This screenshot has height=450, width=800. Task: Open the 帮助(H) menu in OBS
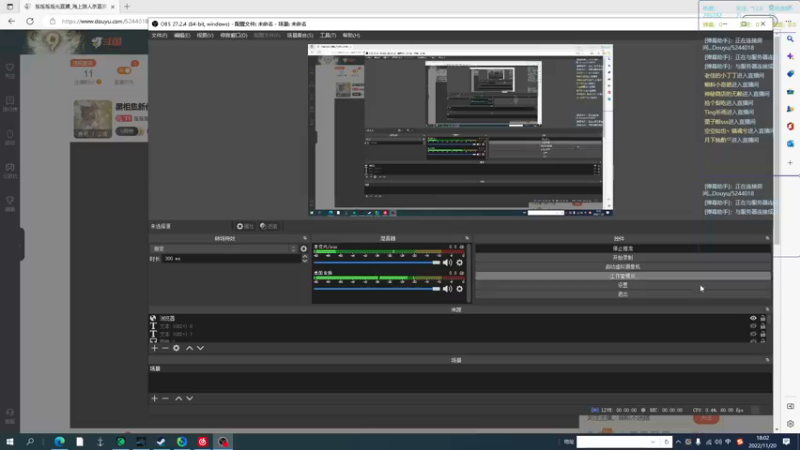tap(351, 35)
